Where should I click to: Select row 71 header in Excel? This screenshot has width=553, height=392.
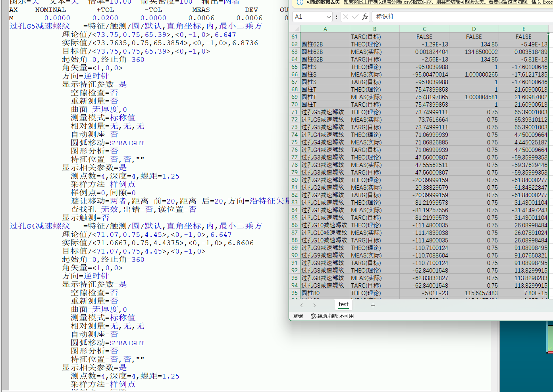tap(295, 112)
